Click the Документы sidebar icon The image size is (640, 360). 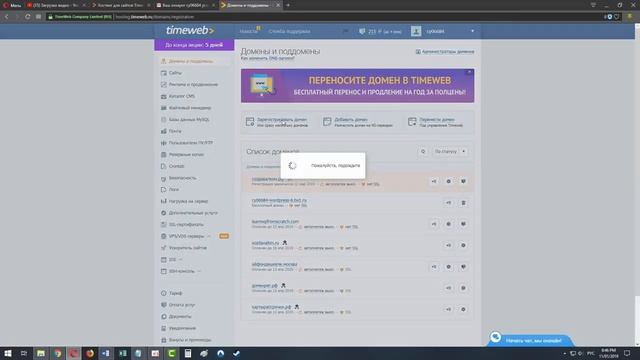pyautogui.click(x=164, y=316)
